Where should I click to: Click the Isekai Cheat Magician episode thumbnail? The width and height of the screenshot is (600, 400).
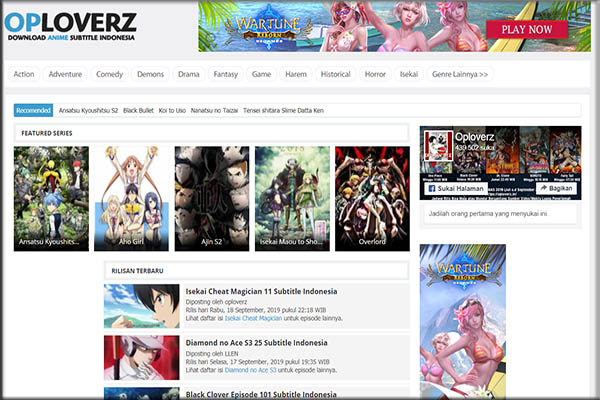[142, 306]
